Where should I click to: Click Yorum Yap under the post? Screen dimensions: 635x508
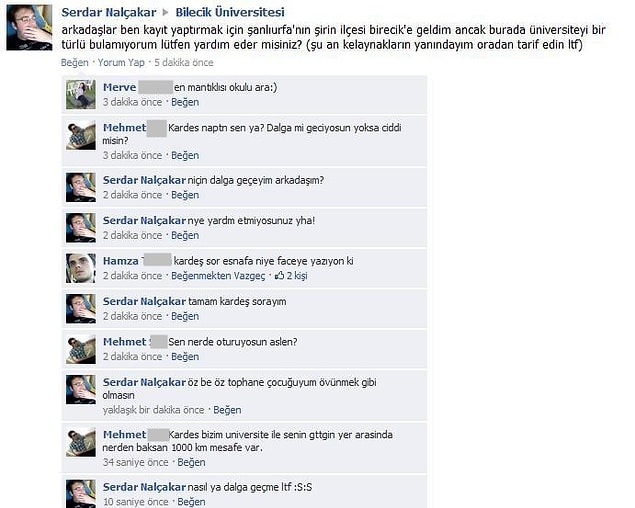121,62
